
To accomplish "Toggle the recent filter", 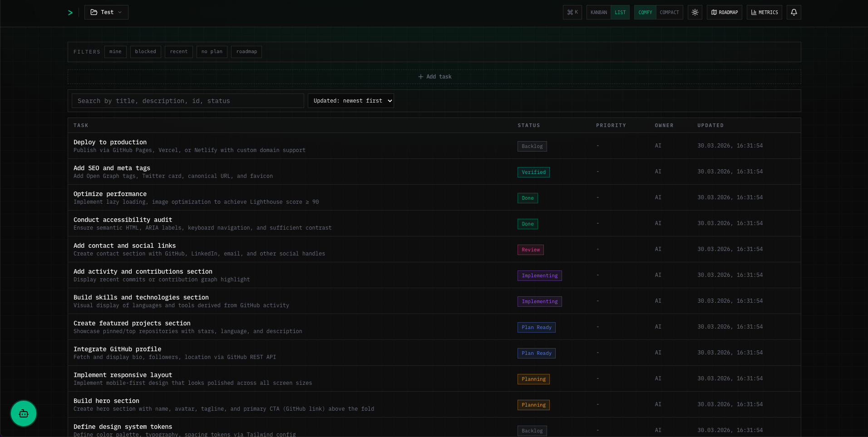I will [179, 52].
